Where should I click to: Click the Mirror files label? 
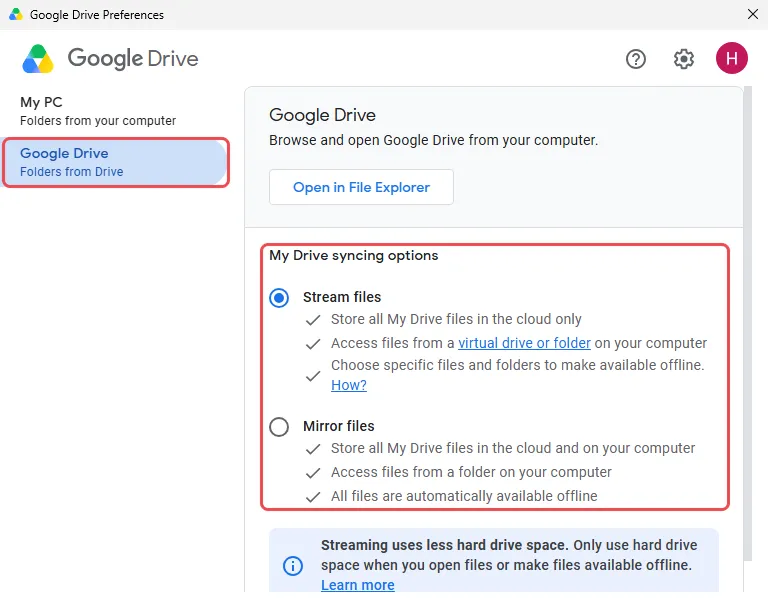click(338, 426)
